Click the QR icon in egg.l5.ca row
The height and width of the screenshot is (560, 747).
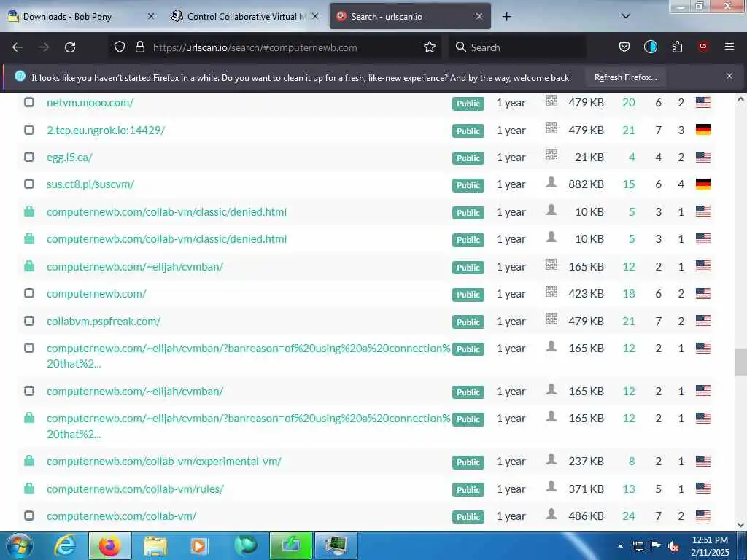pos(551,155)
